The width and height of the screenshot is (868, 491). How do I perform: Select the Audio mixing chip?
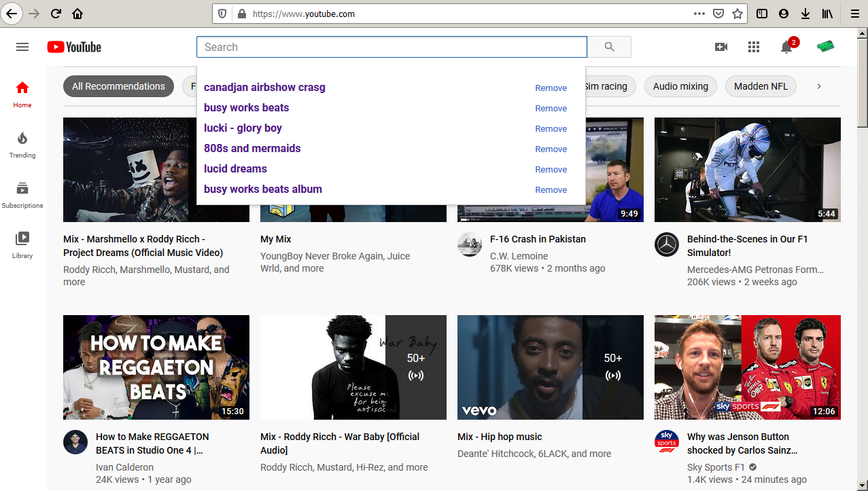click(x=680, y=86)
